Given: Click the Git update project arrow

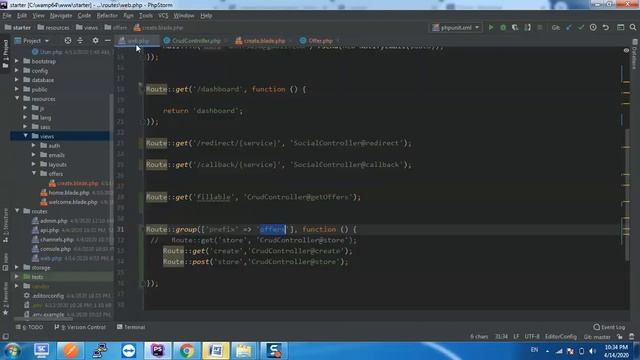Looking at the screenshot, I should (x=569, y=27).
